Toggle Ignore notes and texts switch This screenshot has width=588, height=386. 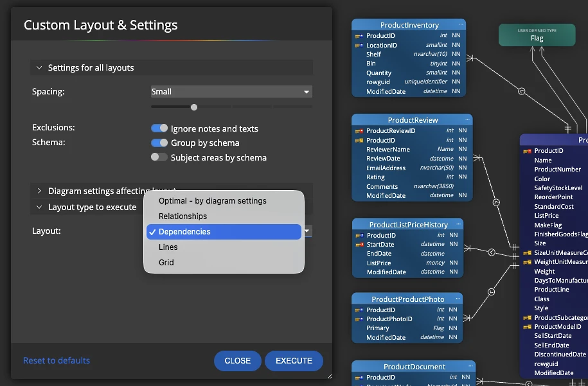pos(159,128)
